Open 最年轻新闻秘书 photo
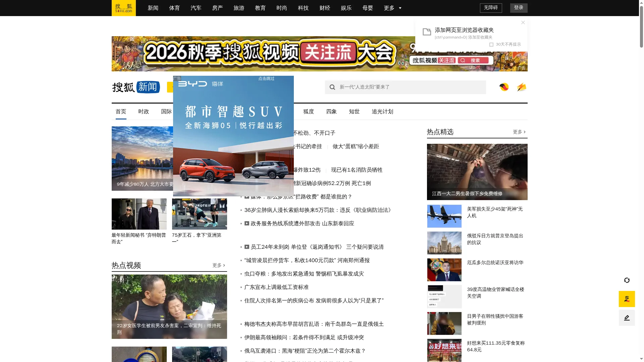This screenshot has width=644, height=362. tap(139, 214)
